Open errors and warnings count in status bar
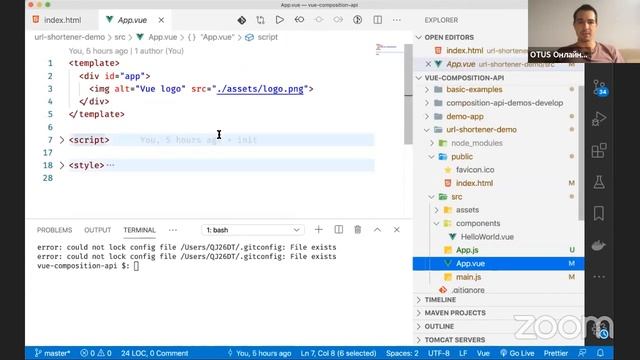The width and height of the screenshot is (640, 360). [x=96, y=353]
